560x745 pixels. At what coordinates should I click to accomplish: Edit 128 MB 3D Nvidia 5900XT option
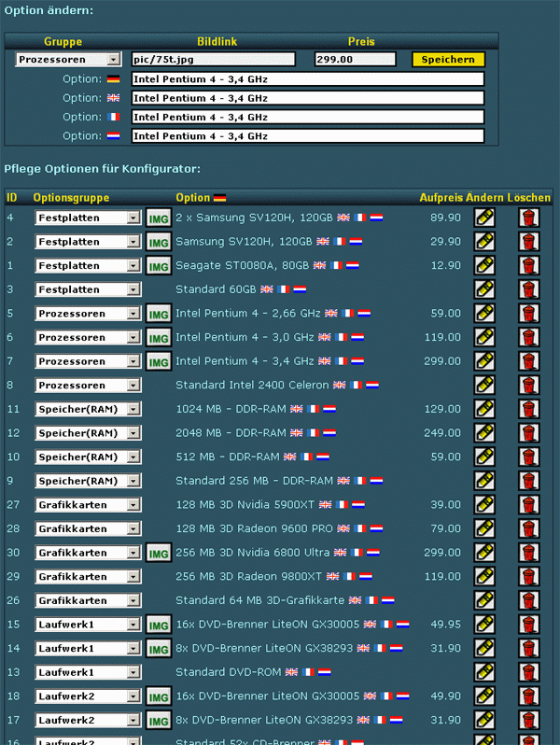(484, 504)
